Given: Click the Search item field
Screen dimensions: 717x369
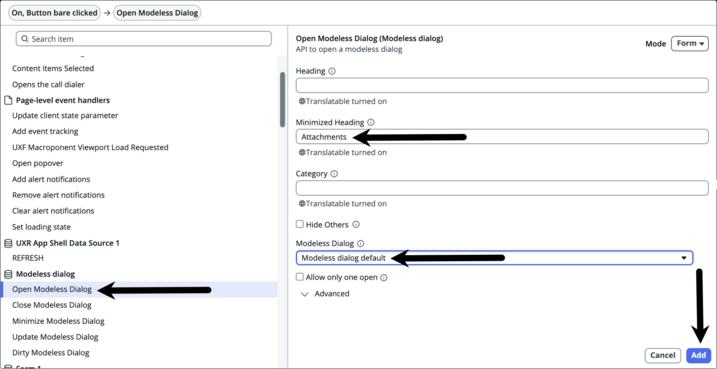Looking at the screenshot, I should [144, 39].
